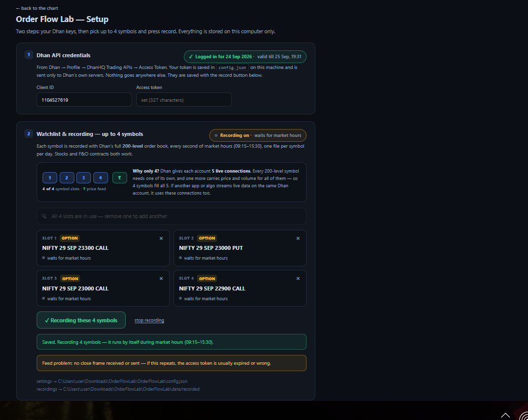
Task: Click the scroll-up chevron at bottom right
Action: coord(505,415)
